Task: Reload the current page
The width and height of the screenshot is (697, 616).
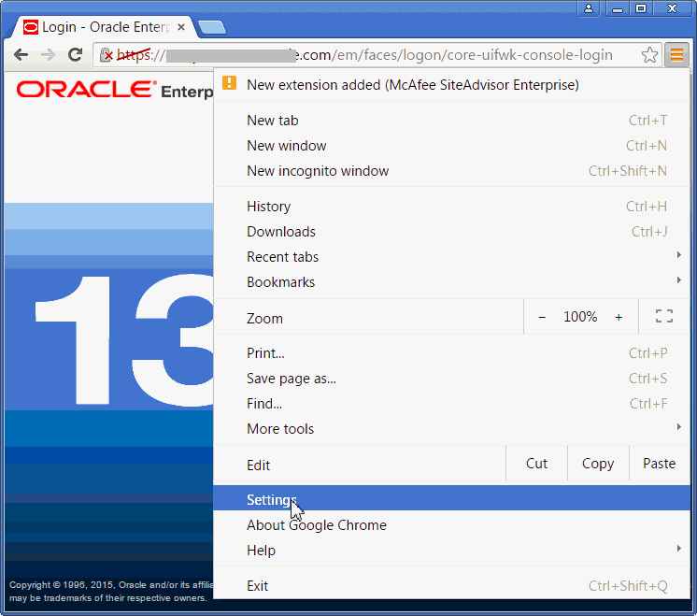Action: coord(75,55)
